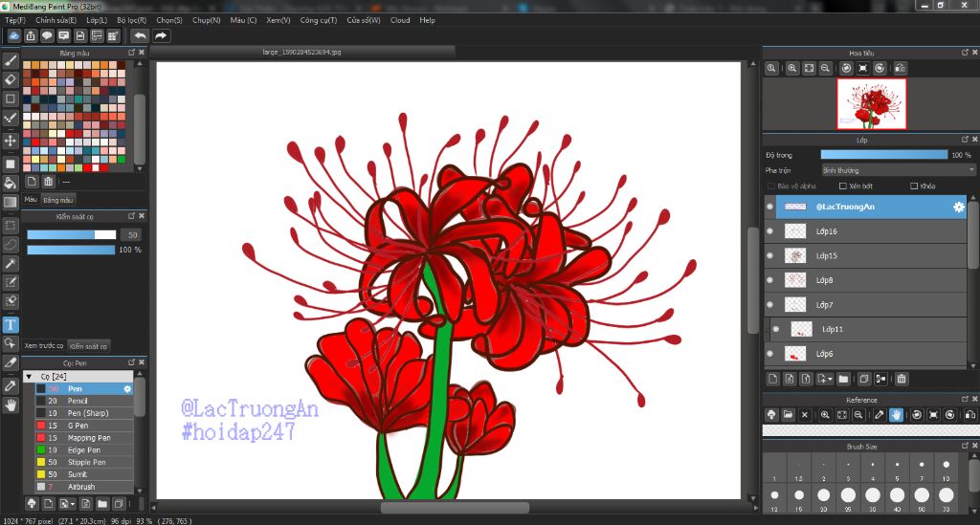The height and width of the screenshot is (525, 980).
Task: Select the Airbrush brush
Action: 84,487
